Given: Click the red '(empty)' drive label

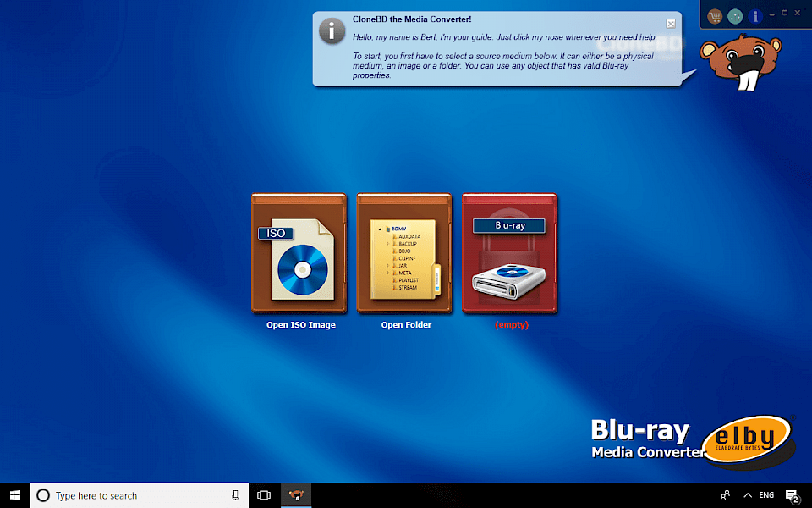Looking at the screenshot, I should tap(512, 325).
